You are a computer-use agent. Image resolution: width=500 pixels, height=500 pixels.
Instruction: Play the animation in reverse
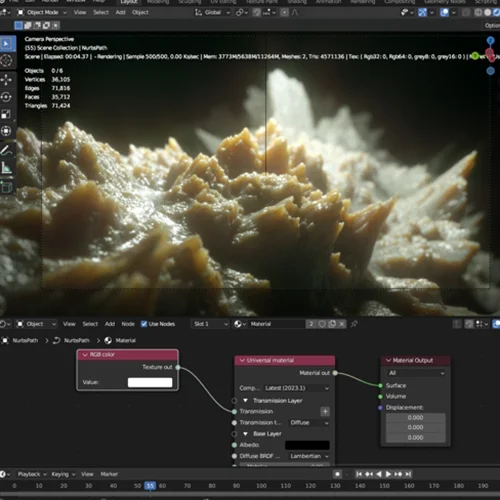379,474
